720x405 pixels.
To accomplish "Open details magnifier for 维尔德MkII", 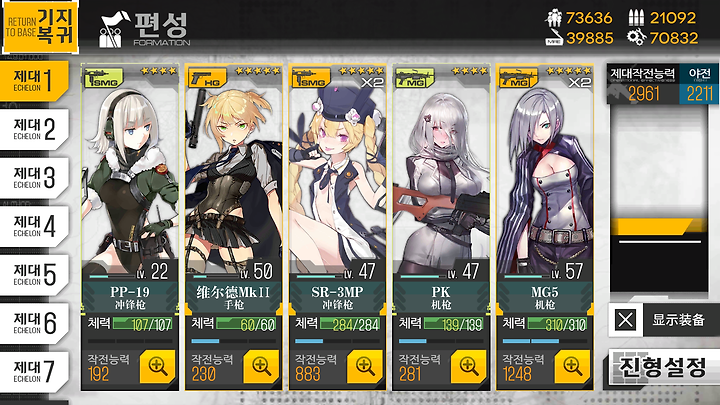I will click(261, 366).
